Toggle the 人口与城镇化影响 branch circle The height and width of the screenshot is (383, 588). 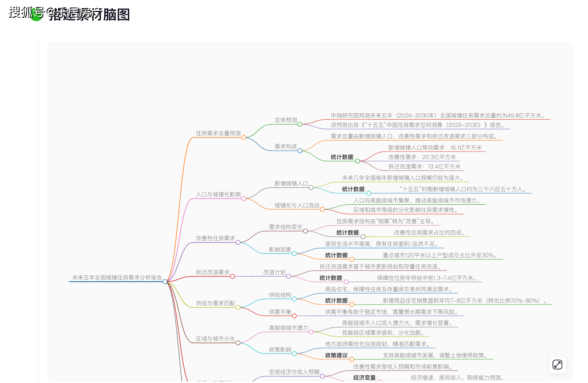(x=244, y=199)
